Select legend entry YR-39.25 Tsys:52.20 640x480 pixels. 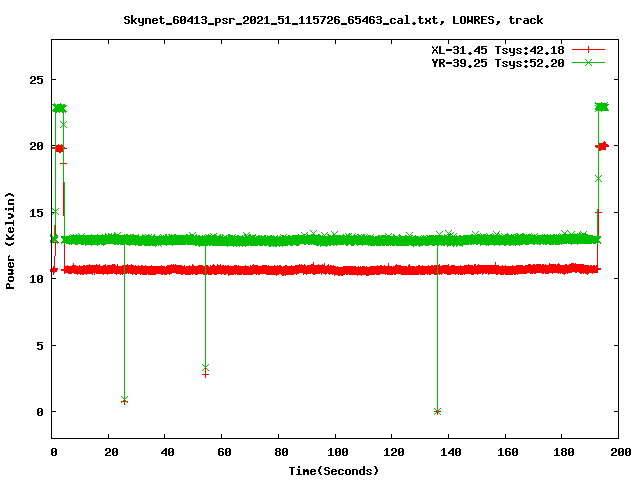point(498,63)
